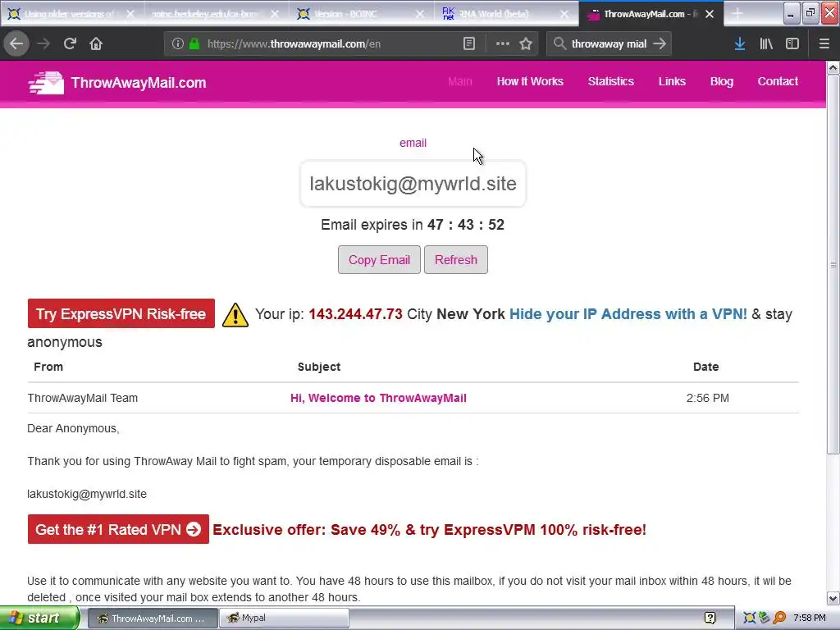Click the Copy Email button

pos(379,260)
